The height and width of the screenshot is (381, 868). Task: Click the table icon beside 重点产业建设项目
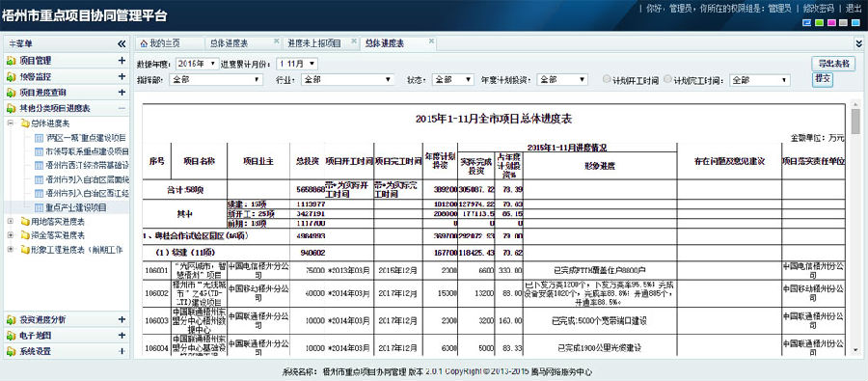coord(39,208)
